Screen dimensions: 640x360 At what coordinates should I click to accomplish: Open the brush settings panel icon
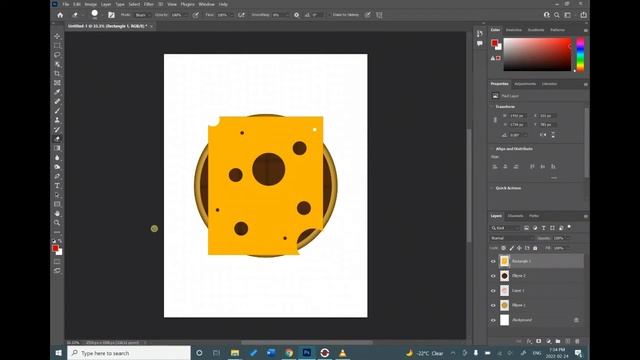tap(111, 15)
